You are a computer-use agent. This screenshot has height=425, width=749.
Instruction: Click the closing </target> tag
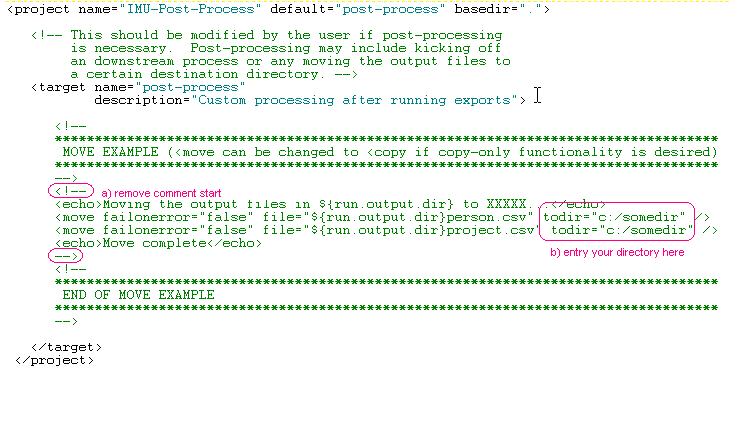click(x=66, y=347)
